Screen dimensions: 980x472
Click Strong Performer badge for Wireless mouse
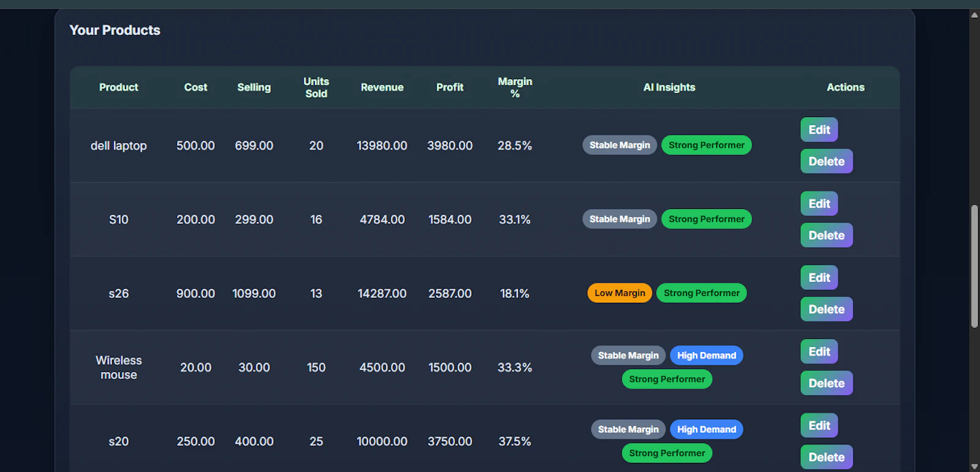point(667,379)
